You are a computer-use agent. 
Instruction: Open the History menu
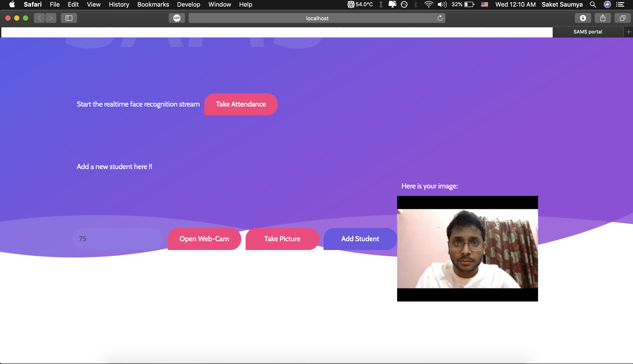point(119,4)
